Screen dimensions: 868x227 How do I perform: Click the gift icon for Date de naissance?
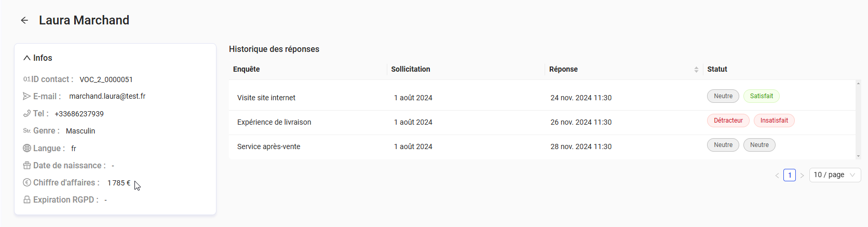[x=27, y=165]
